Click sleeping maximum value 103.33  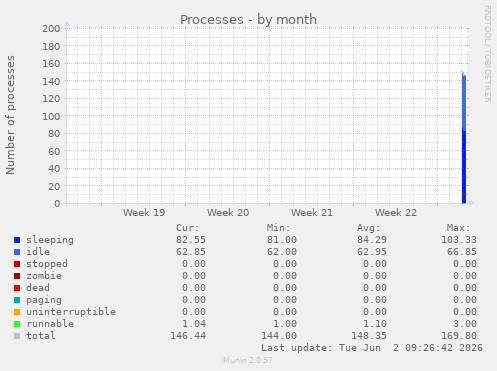coord(459,240)
